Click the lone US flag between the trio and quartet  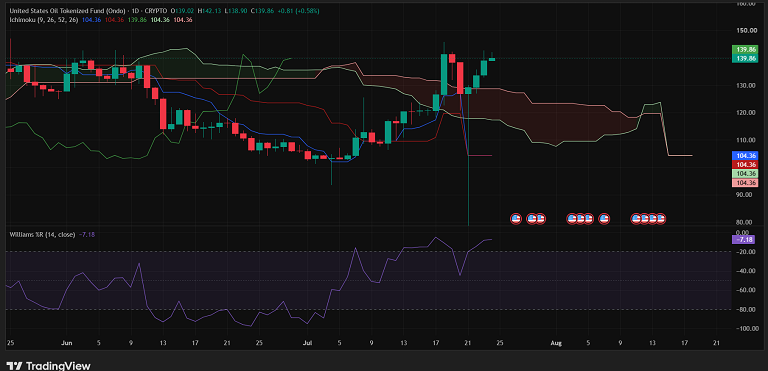point(605,219)
